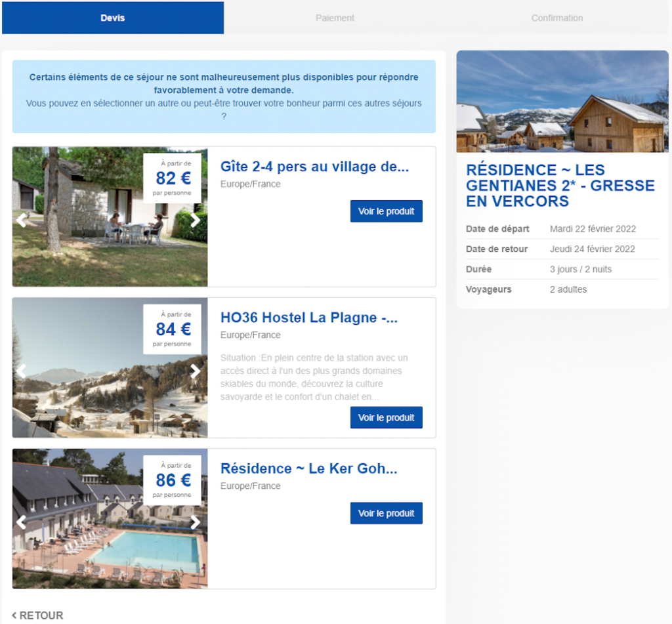
Task: Click the Les Gentianes chalet photo
Action: [562, 102]
